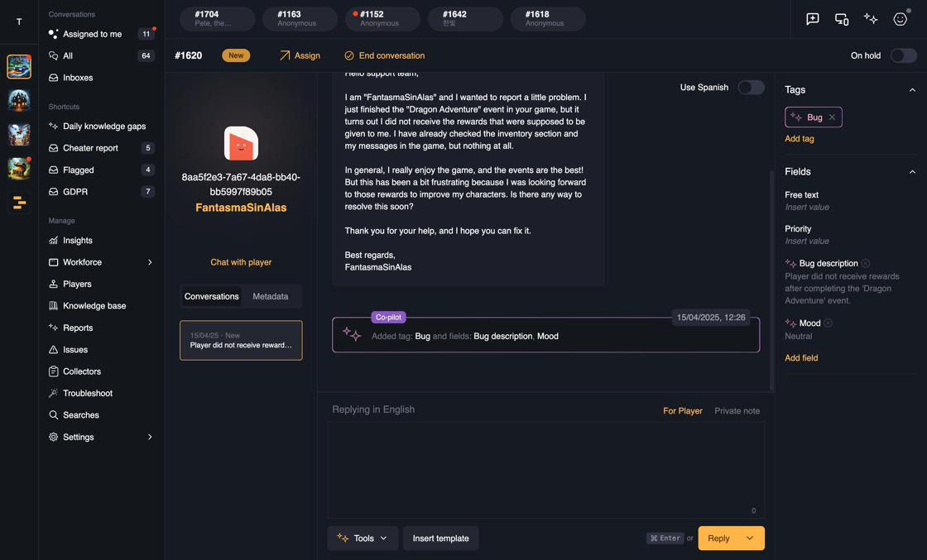Click the screens icon in top bar
This screenshot has width=927, height=560.
pyautogui.click(x=842, y=19)
